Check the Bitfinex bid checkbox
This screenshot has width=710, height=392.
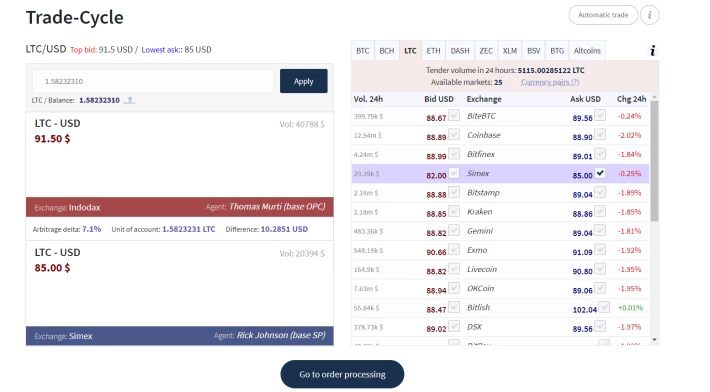tap(454, 154)
